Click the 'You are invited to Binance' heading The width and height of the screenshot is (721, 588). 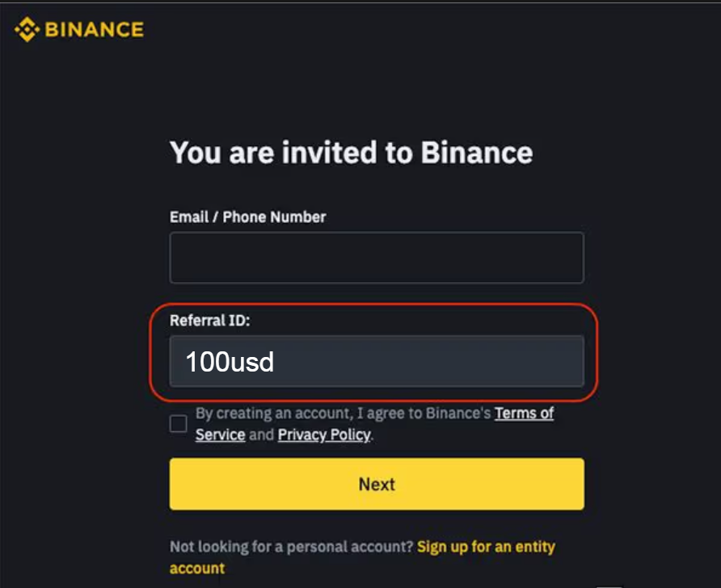352,153
